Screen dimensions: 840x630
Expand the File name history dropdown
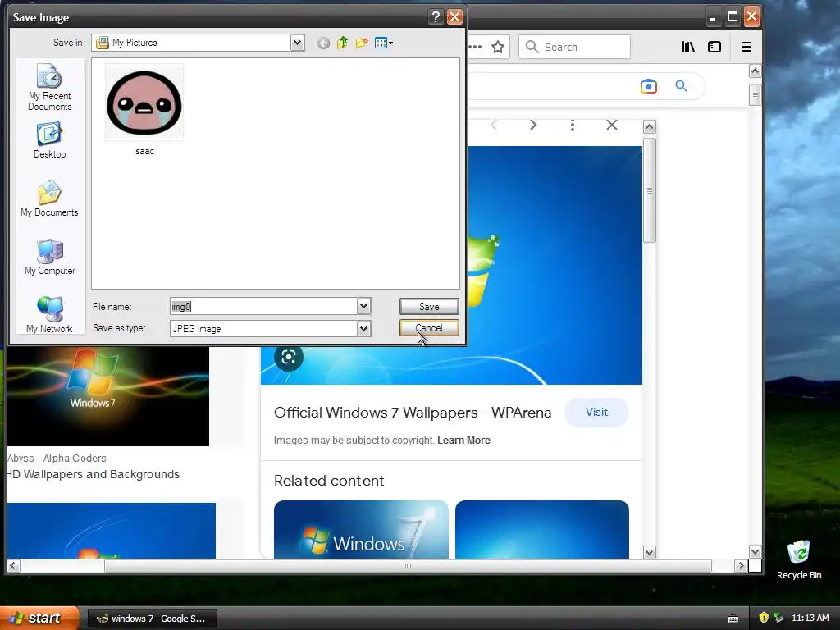click(363, 307)
